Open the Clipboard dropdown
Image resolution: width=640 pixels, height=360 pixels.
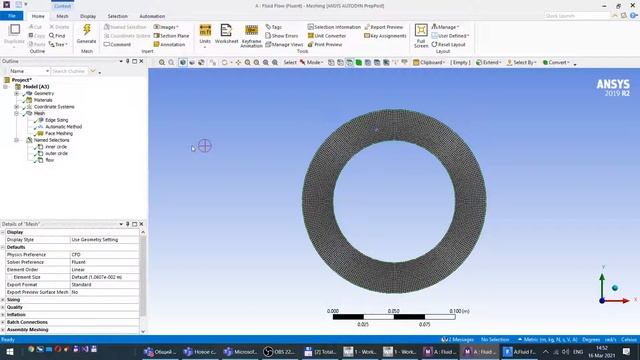[429, 62]
